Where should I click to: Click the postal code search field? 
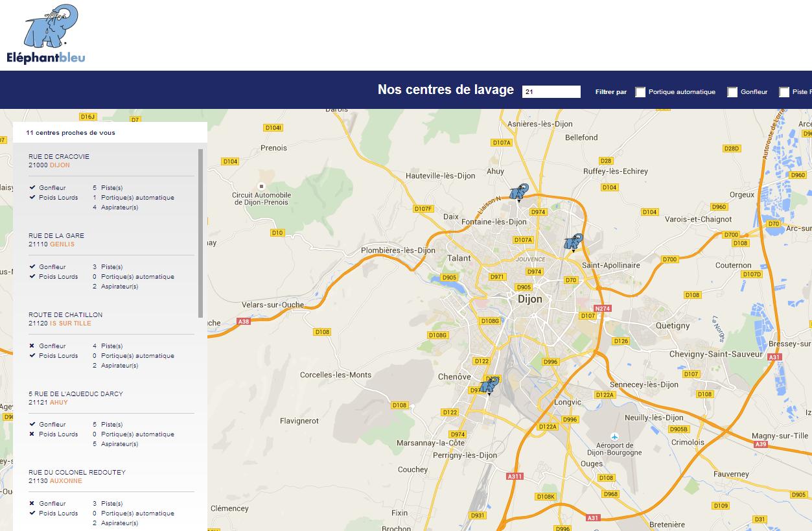click(551, 92)
